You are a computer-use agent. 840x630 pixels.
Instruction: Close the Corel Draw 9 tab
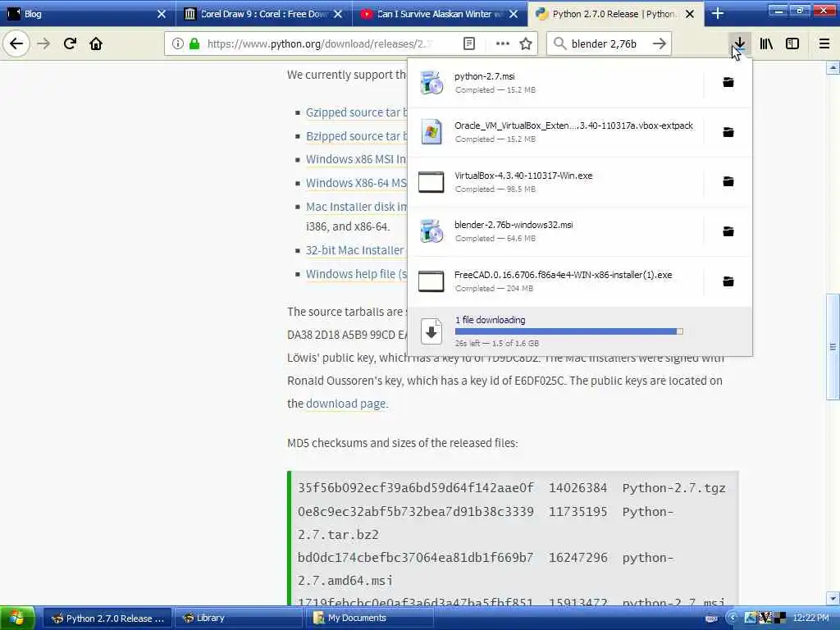pos(337,14)
